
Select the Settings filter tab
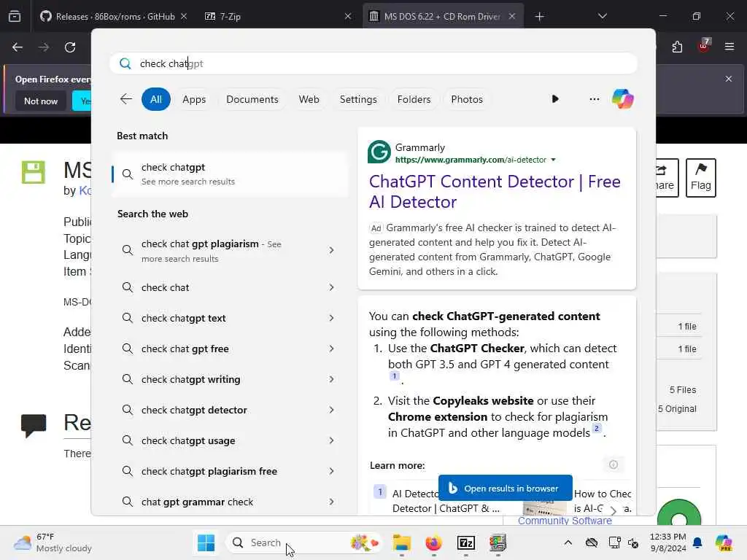click(358, 99)
